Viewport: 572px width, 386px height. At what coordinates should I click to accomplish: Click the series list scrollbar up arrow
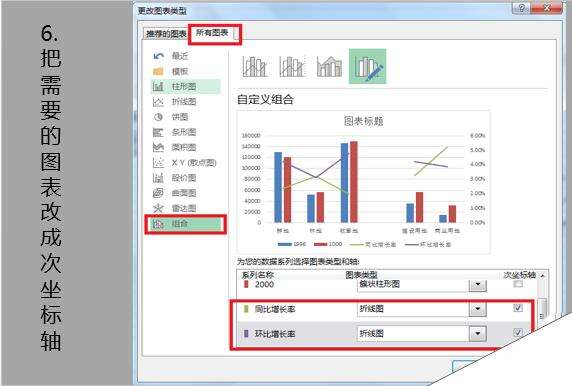pyautogui.click(x=543, y=276)
